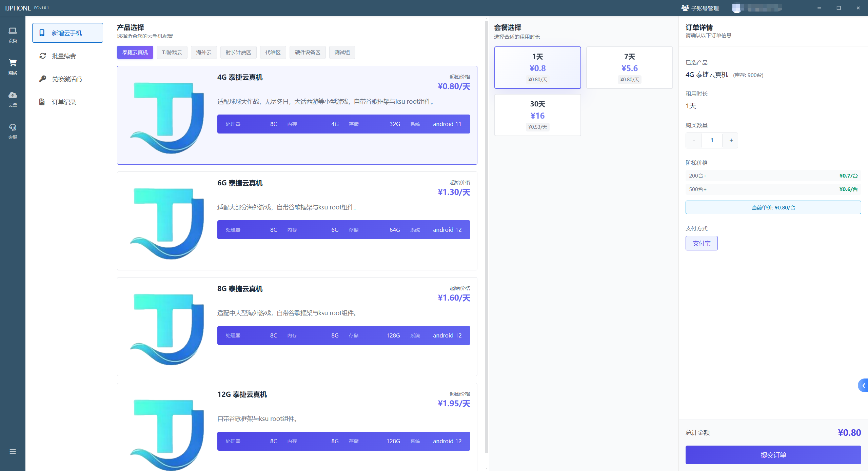Expand the blue side panel arrow

[863, 386]
